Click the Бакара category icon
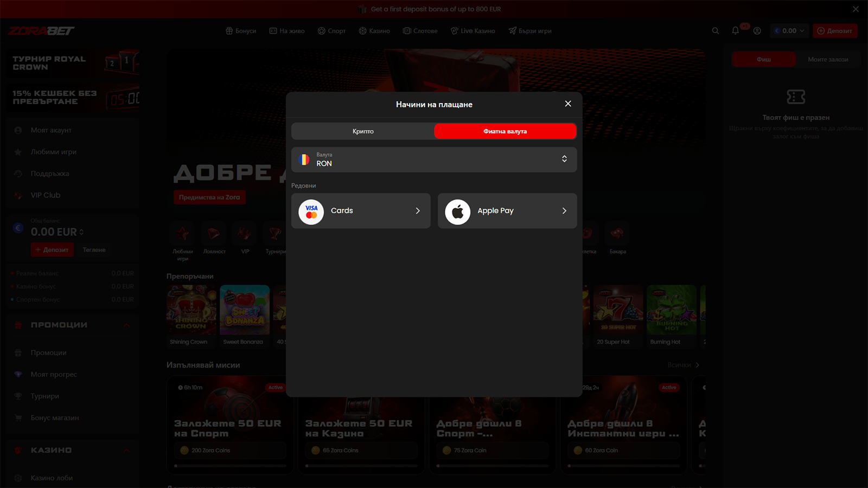 click(x=617, y=234)
